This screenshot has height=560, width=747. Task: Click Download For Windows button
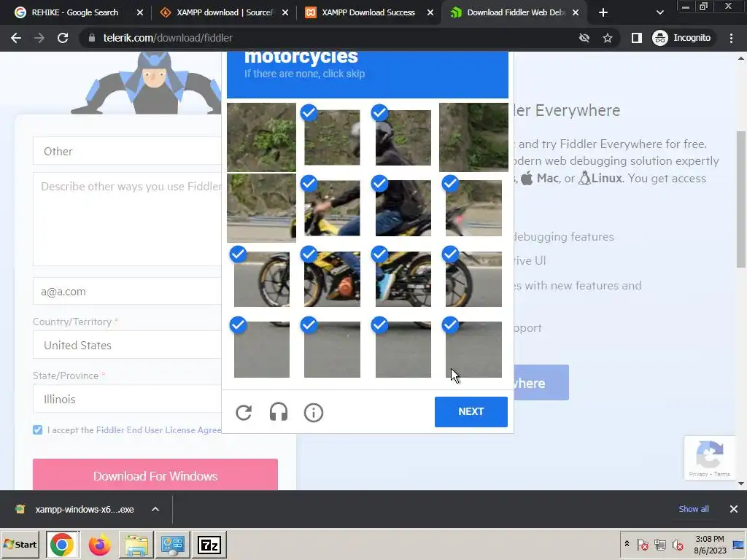coord(155,474)
